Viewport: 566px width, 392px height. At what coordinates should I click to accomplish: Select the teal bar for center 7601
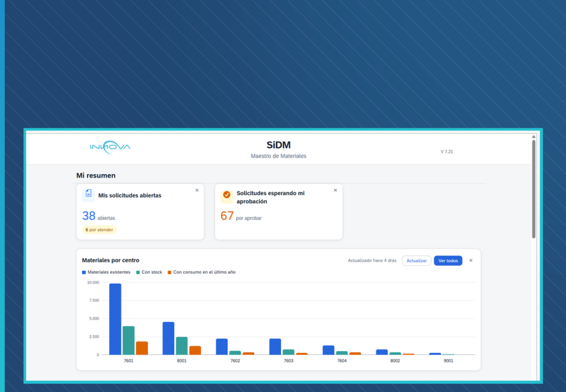coord(128,341)
